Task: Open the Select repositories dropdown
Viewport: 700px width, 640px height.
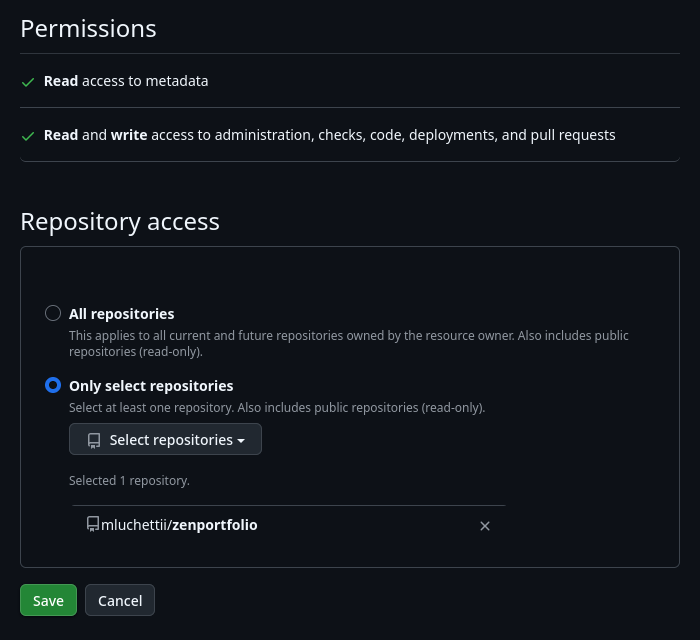Action: click(165, 440)
